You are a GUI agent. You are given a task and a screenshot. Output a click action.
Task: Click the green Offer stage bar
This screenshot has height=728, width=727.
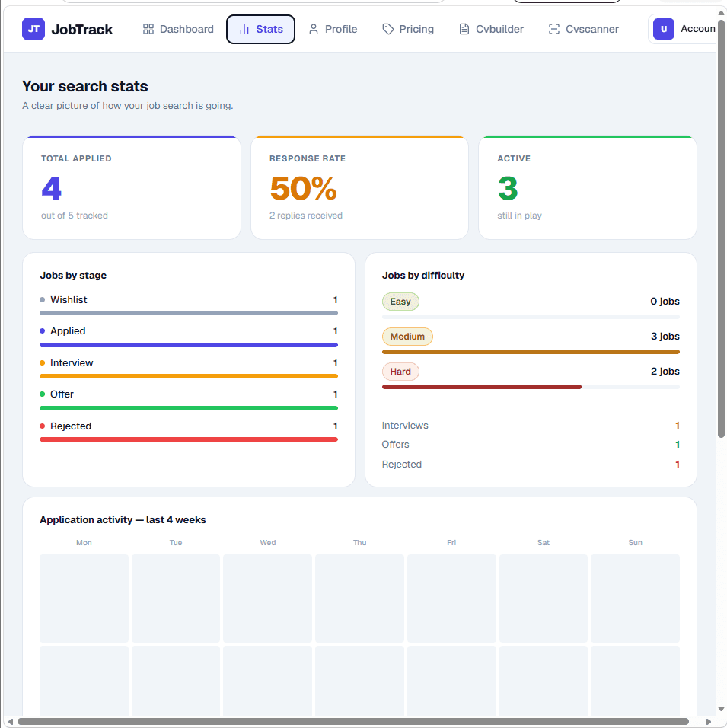pos(189,408)
